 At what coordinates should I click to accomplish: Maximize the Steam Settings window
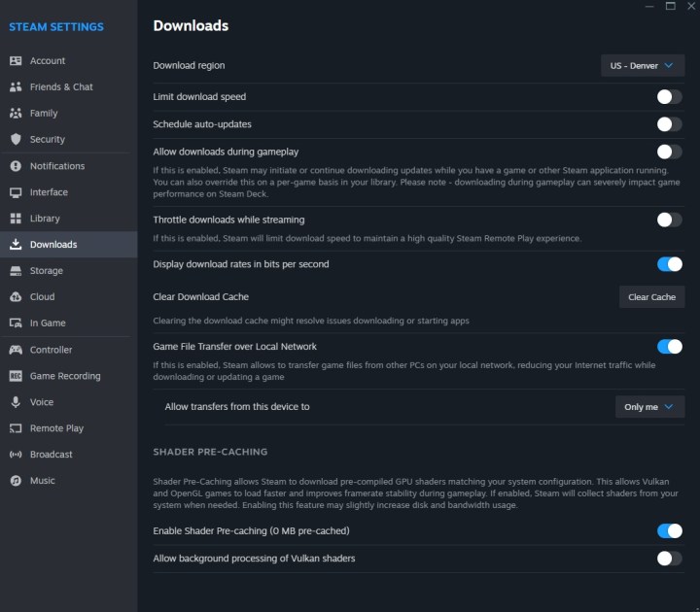tap(671, 6)
